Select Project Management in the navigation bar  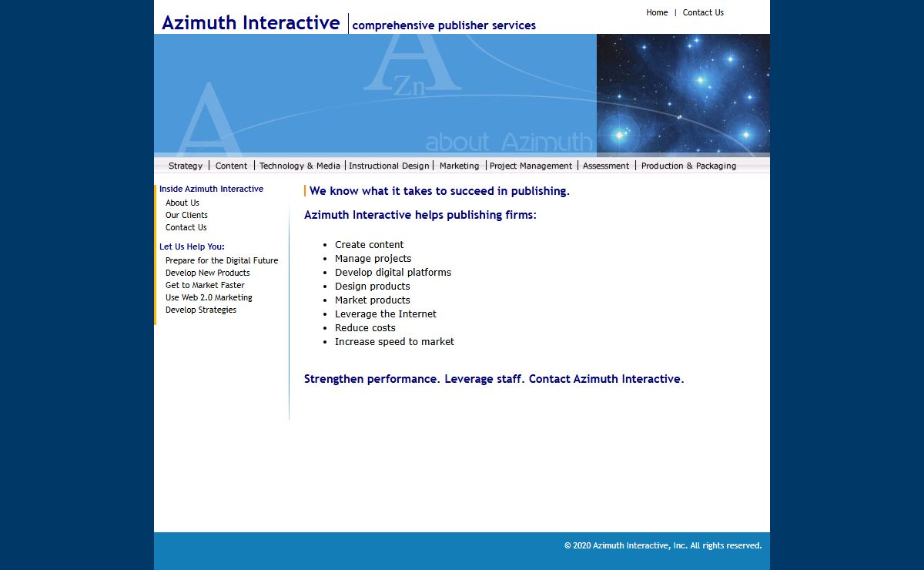(x=531, y=166)
